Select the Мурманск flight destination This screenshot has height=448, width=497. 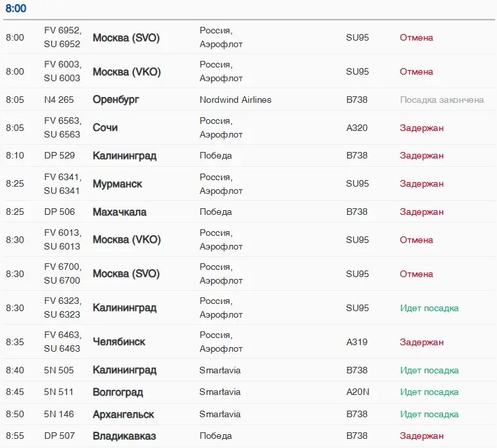coord(117,184)
